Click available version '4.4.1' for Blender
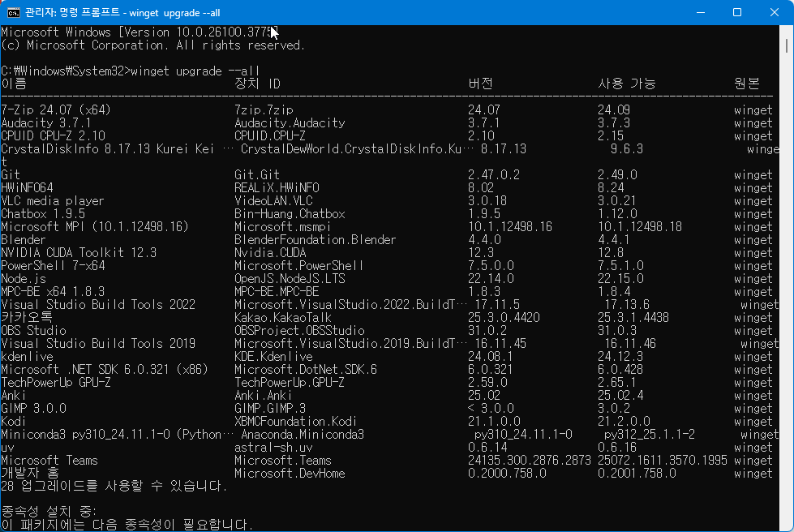The height and width of the screenshot is (532, 794). click(x=614, y=240)
